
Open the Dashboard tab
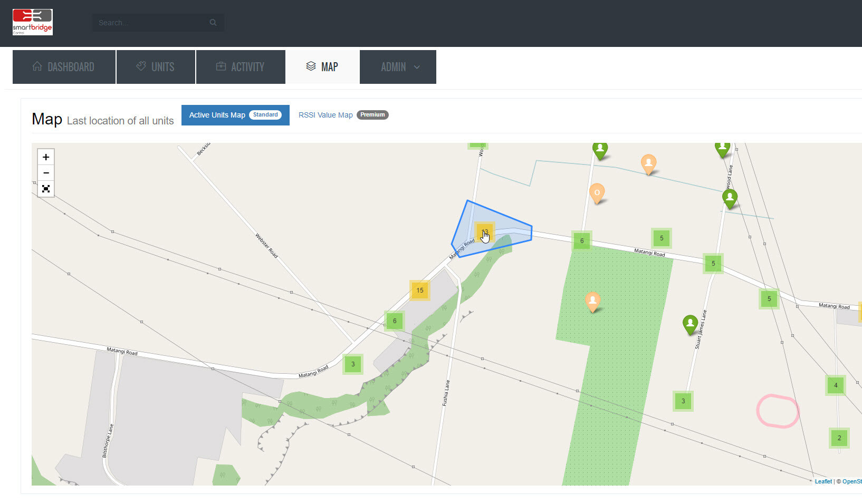coord(64,67)
